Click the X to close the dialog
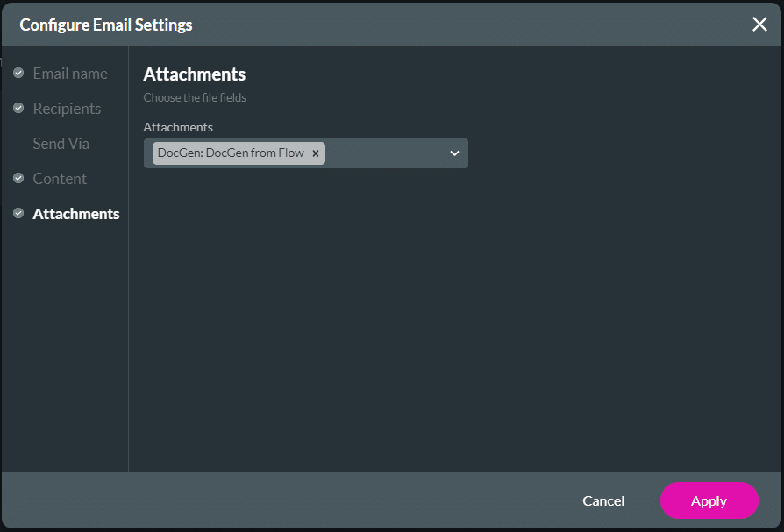 click(759, 24)
